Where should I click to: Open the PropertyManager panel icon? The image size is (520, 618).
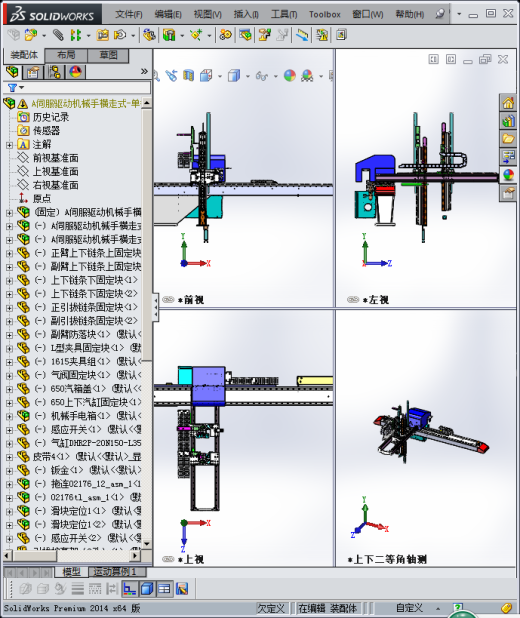pos(33,72)
